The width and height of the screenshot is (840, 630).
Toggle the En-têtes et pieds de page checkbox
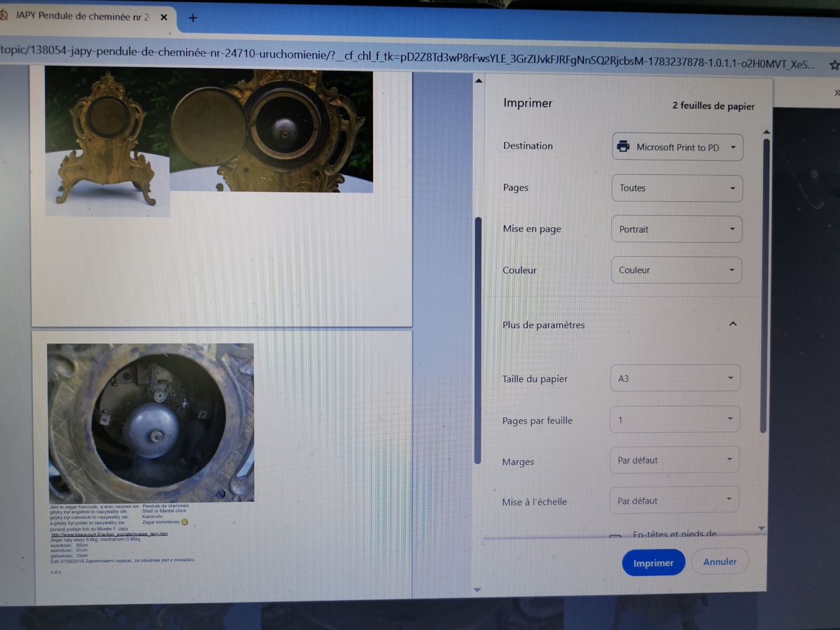pos(615,538)
